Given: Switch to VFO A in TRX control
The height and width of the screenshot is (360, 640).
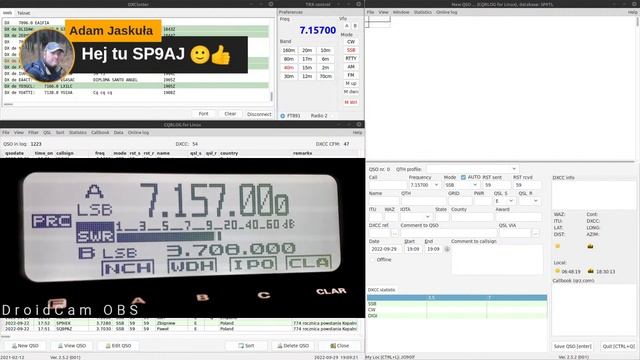Looking at the screenshot, I should [347, 26].
